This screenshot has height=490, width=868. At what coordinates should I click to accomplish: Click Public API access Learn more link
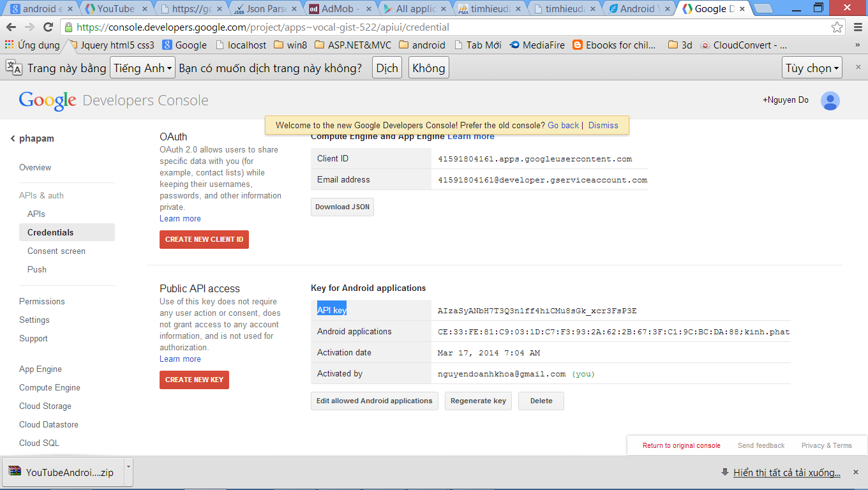coord(180,359)
